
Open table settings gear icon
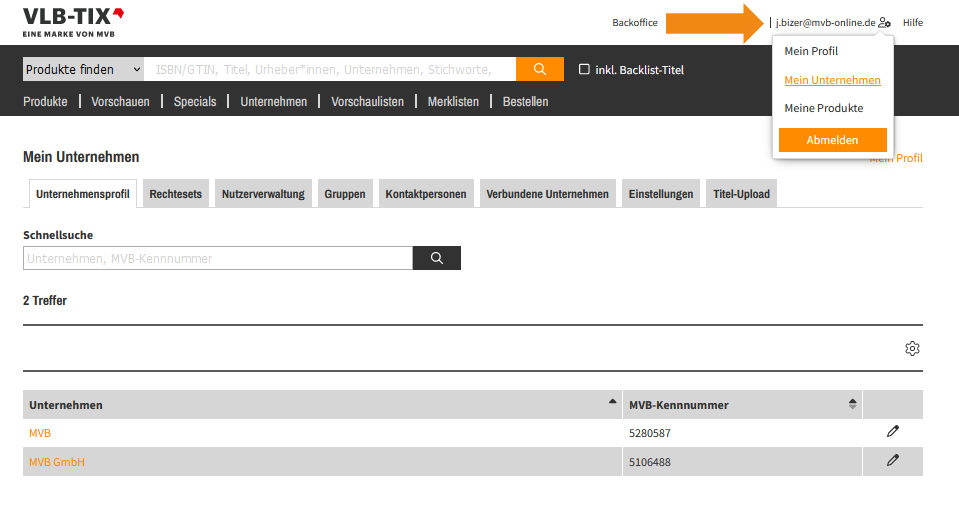pos(912,348)
